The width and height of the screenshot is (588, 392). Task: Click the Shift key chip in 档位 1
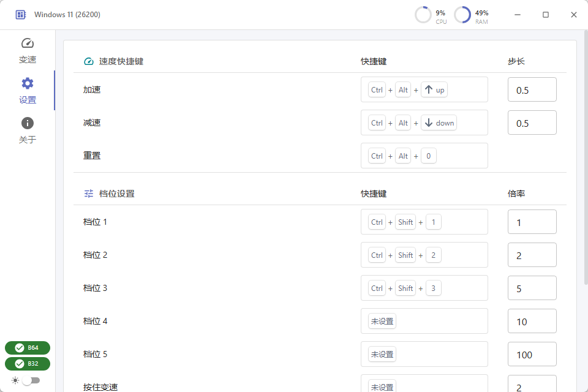point(405,222)
